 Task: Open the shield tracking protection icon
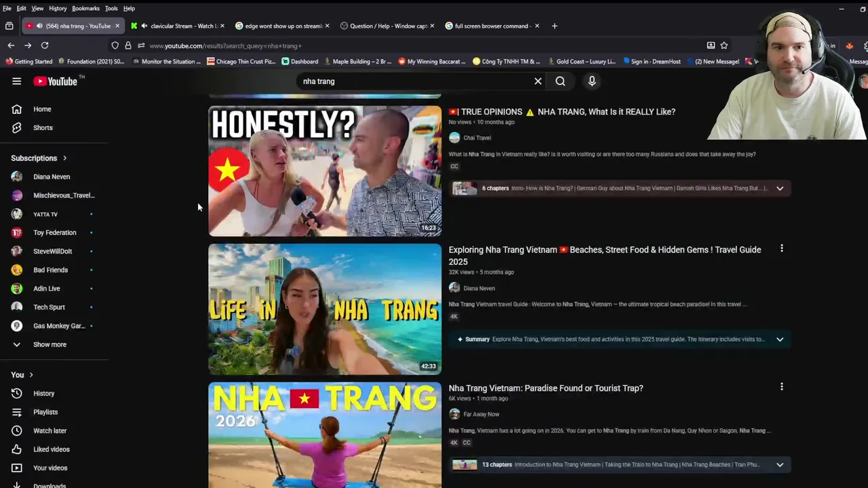(115, 45)
